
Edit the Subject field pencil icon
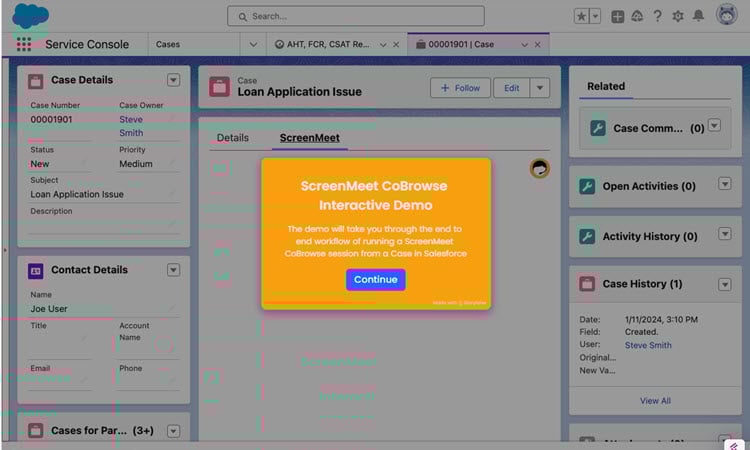coord(172,193)
